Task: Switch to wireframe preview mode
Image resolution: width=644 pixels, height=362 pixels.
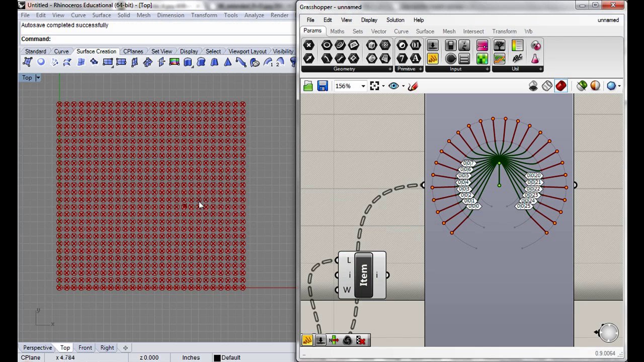Action: [x=547, y=86]
